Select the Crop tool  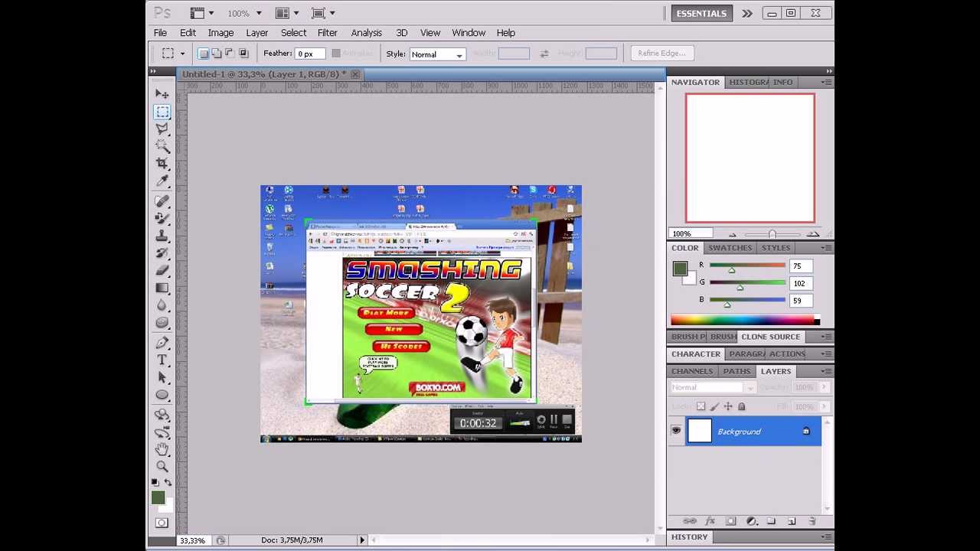(x=162, y=163)
